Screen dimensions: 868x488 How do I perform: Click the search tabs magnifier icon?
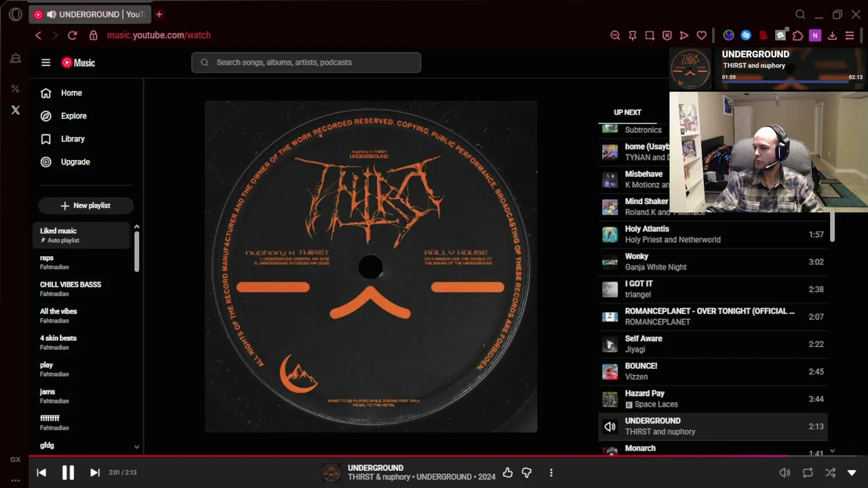click(x=800, y=14)
